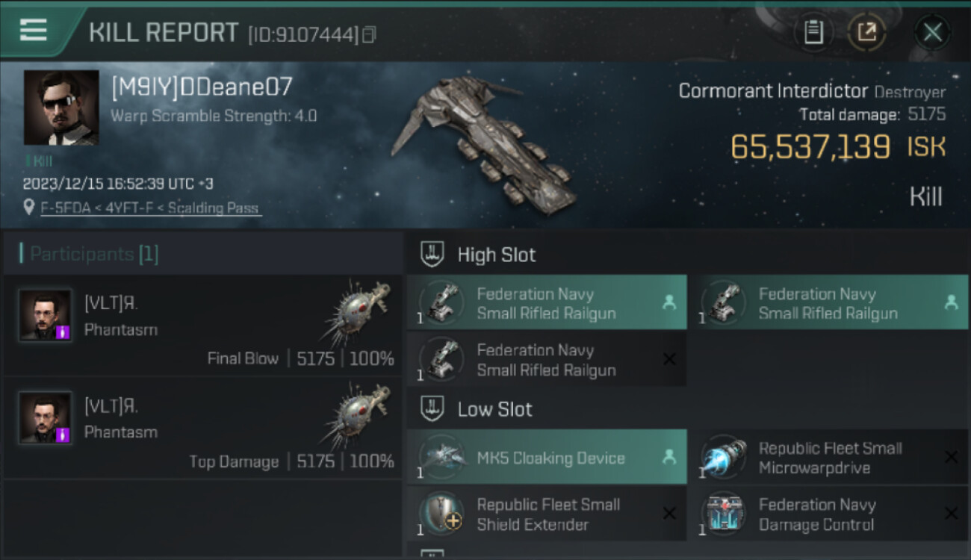
Task: Share the kill report externally
Action: [866, 32]
